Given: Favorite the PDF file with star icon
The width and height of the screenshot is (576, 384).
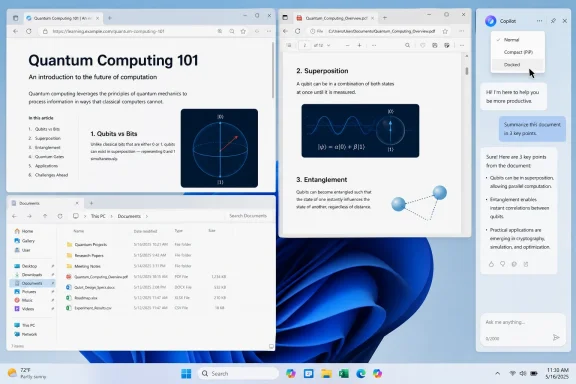Looking at the screenshot, I should tap(445, 31).
